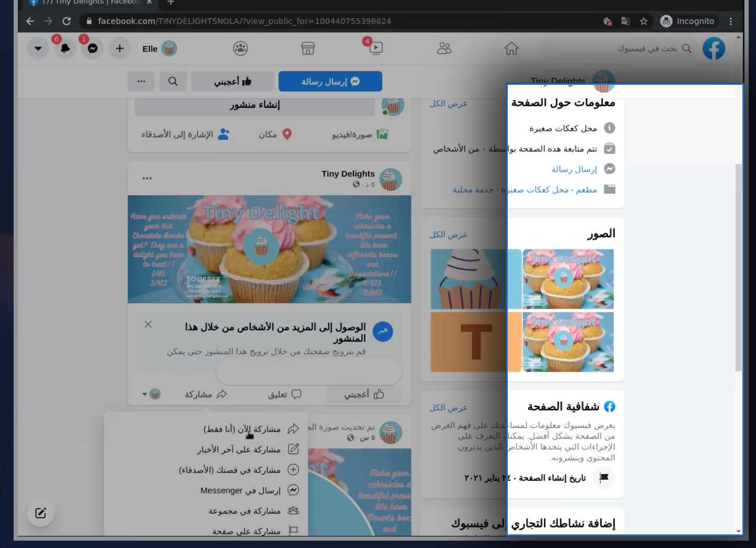Like the Tiny Delights post

pos(364,394)
